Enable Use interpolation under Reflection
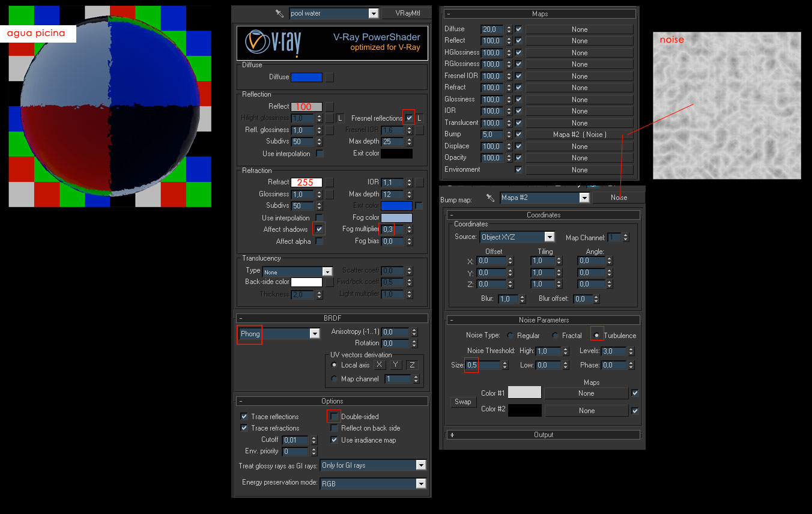812x514 pixels. (x=320, y=154)
